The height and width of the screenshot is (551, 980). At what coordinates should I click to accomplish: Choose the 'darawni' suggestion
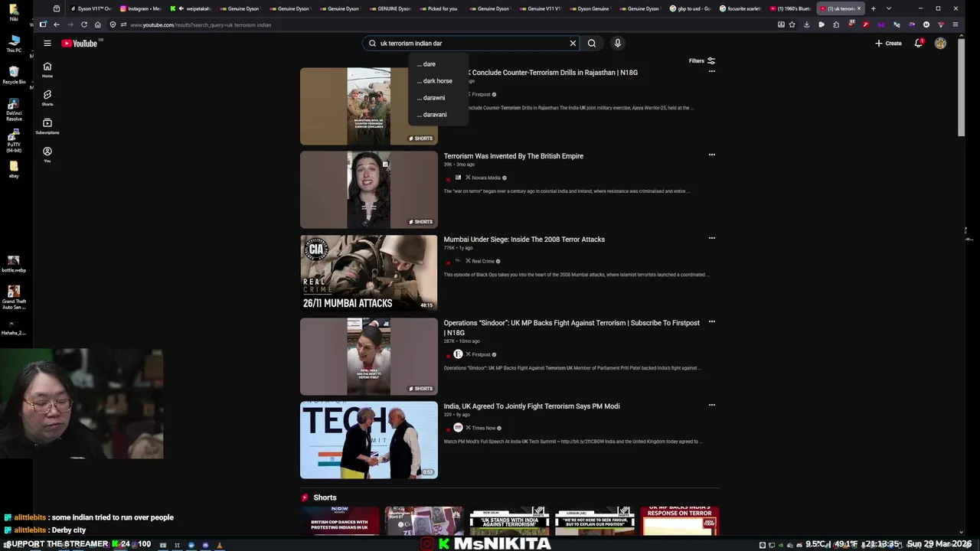point(438,98)
